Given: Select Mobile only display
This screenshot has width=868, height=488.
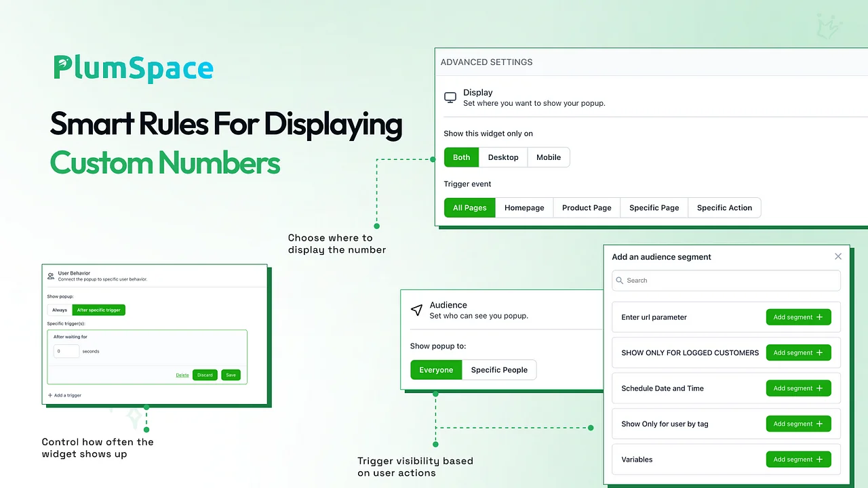Looking at the screenshot, I should pos(549,157).
